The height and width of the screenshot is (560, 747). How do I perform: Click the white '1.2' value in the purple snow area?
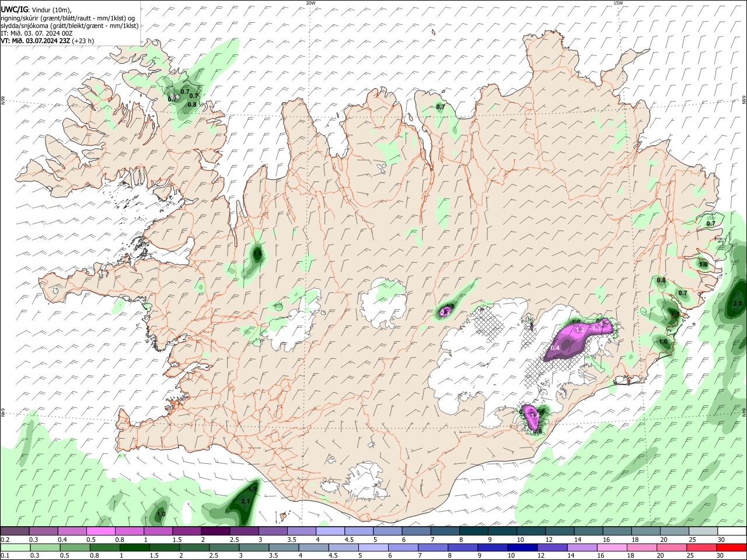(580, 330)
